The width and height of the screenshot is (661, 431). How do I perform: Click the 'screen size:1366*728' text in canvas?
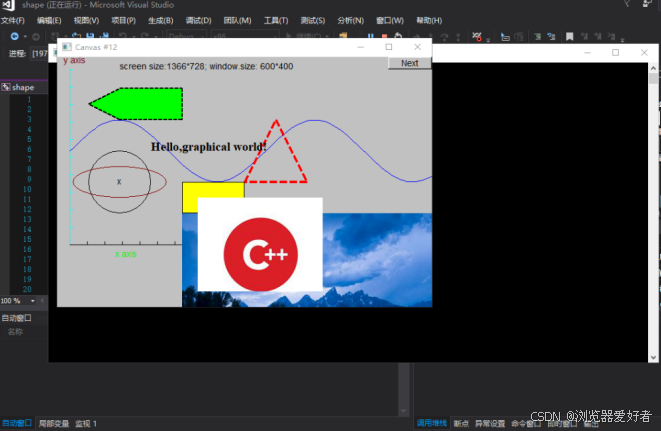point(161,66)
